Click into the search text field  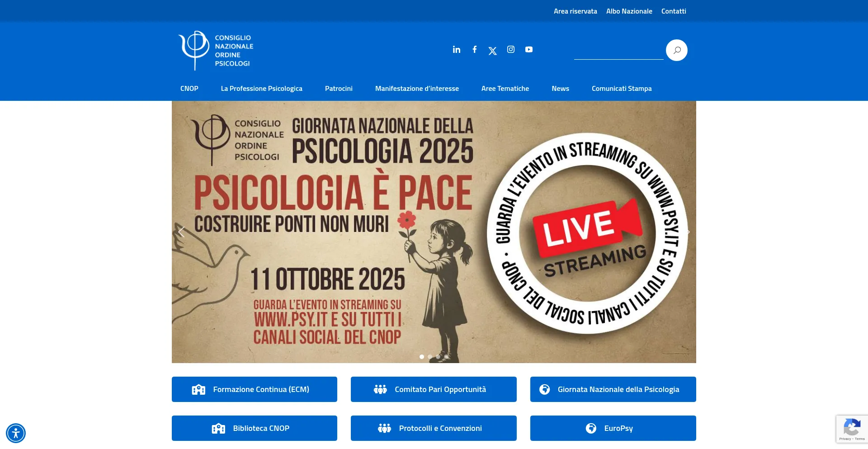pos(618,51)
